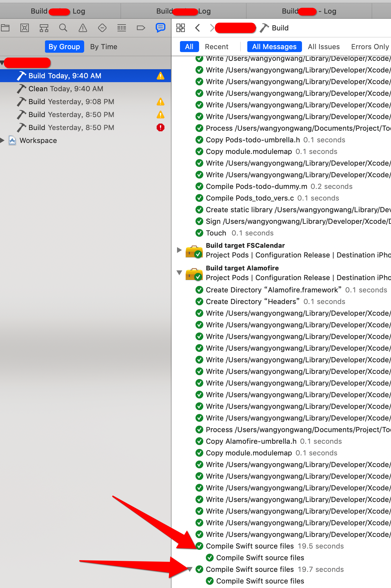Show All Messages in the log
This screenshot has height=588, width=391.
point(274,47)
